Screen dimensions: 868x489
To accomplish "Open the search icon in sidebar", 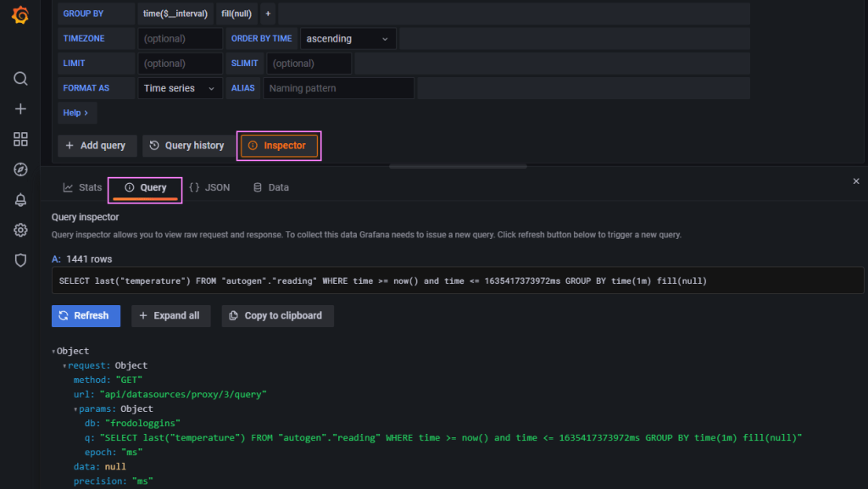I will (x=20, y=79).
